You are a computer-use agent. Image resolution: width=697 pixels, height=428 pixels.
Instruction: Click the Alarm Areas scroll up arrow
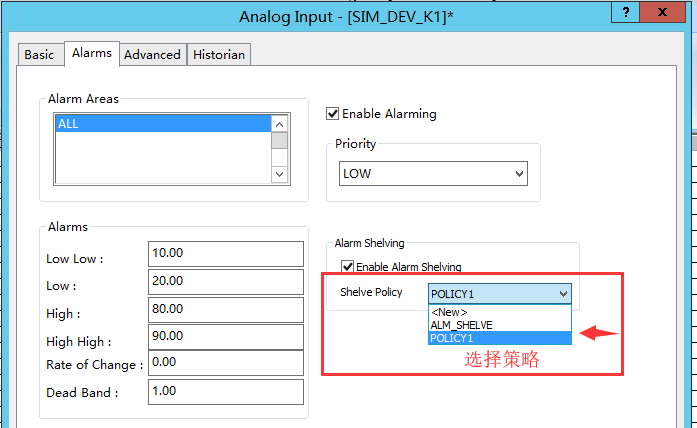pos(279,124)
